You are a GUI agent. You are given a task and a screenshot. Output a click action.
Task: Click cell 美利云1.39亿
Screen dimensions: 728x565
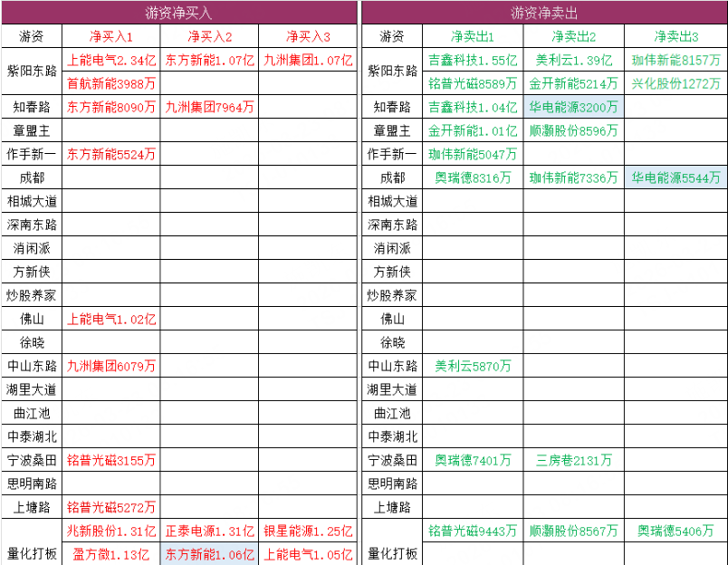[574, 60]
